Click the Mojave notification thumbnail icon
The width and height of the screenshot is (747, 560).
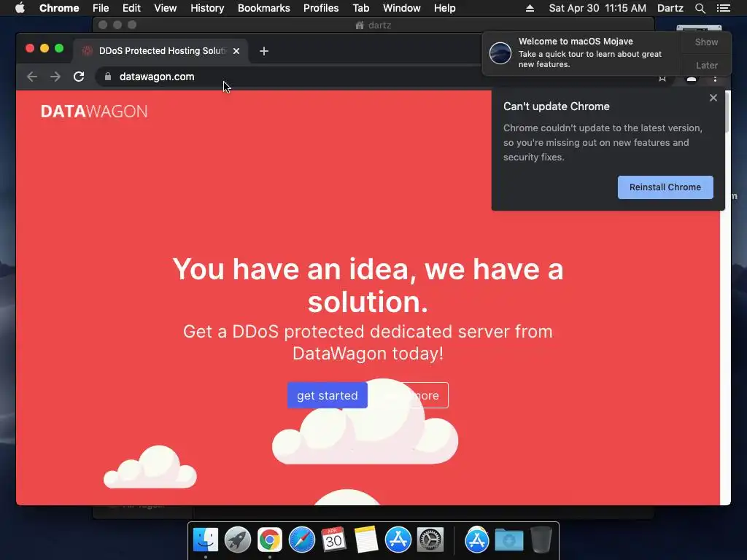pyautogui.click(x=500, y=52)
